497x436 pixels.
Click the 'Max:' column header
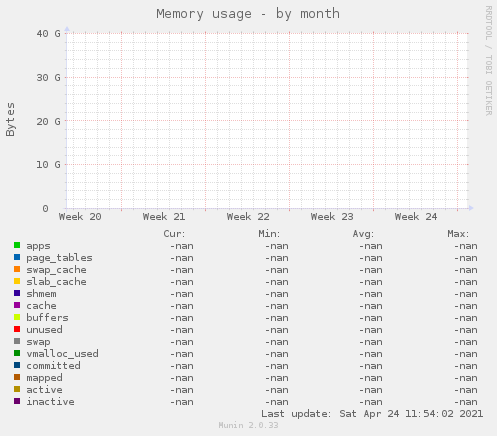pos(458,234)
